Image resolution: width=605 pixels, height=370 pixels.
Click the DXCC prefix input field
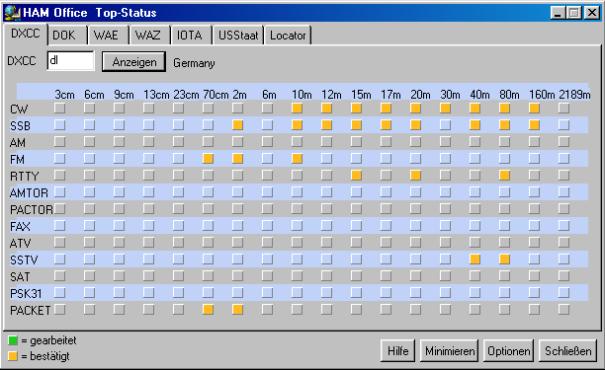pos(71,61)
